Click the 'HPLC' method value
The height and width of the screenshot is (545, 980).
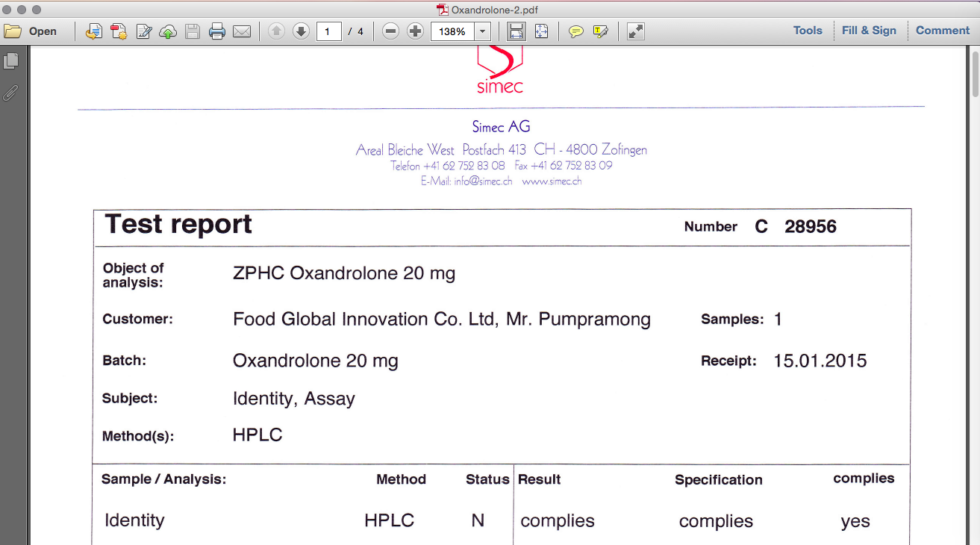[x=258, y=435]
